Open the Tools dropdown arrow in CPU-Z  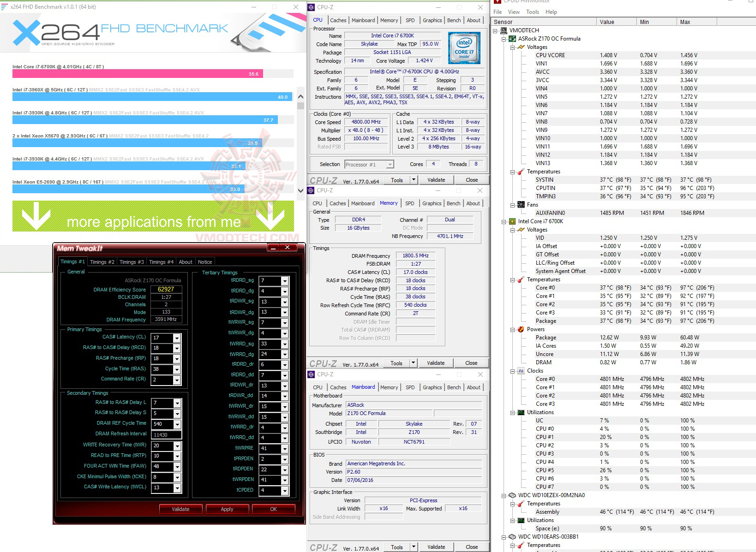(413, 180)
